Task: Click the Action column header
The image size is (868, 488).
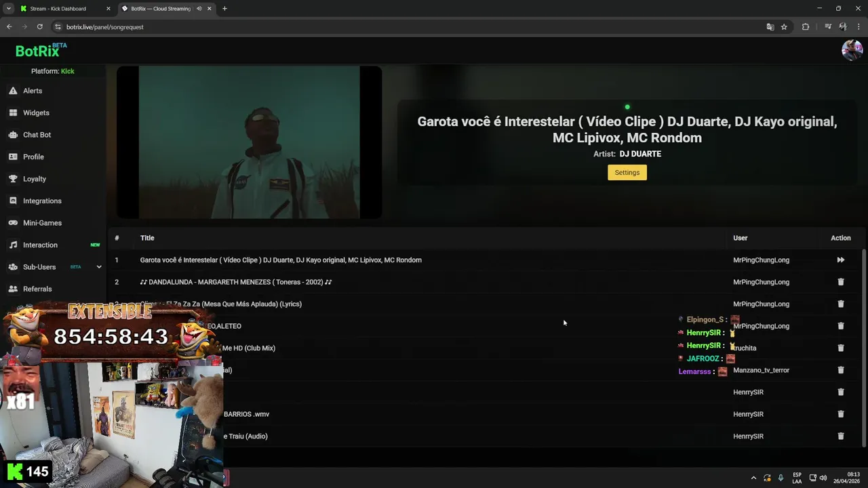Action: tap(841, 238)
